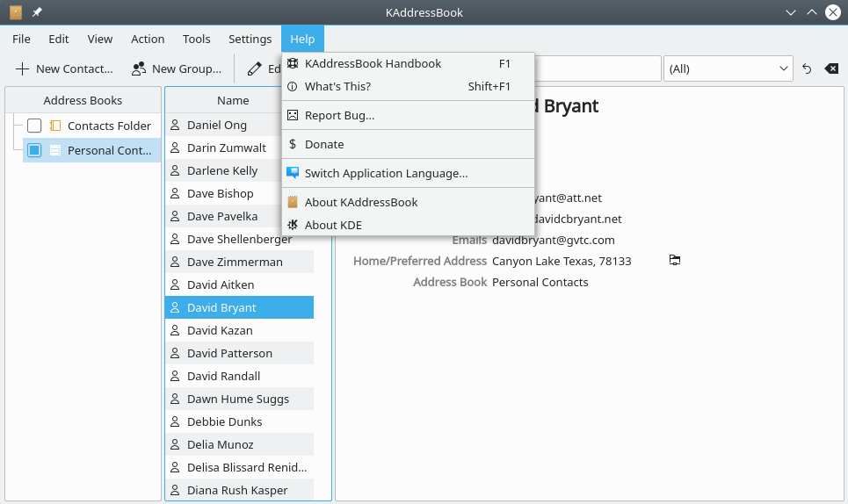Click the book icon for About KAddressBook
This screenshot has width=848, height=504.
pos(293,202)
